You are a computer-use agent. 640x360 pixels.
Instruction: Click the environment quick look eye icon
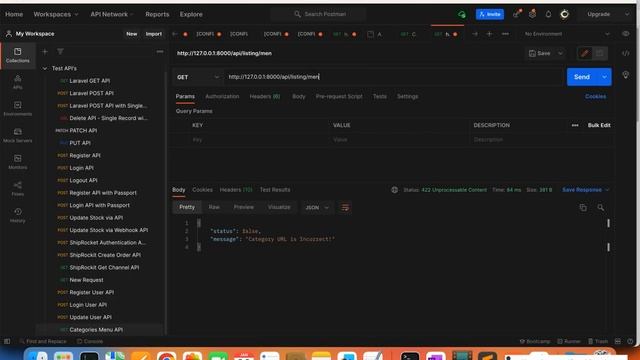click(626, 34)
